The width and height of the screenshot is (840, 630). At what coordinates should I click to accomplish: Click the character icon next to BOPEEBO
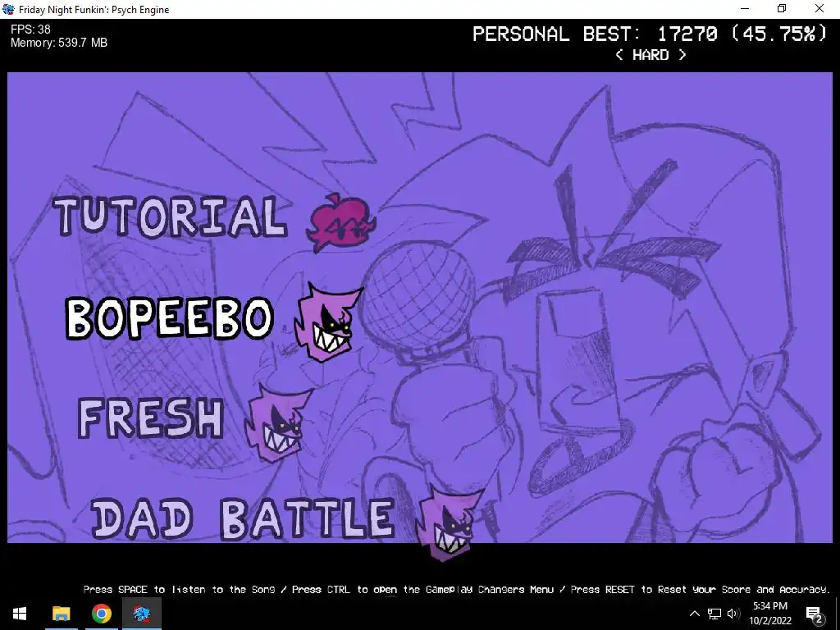coord(328,323)
